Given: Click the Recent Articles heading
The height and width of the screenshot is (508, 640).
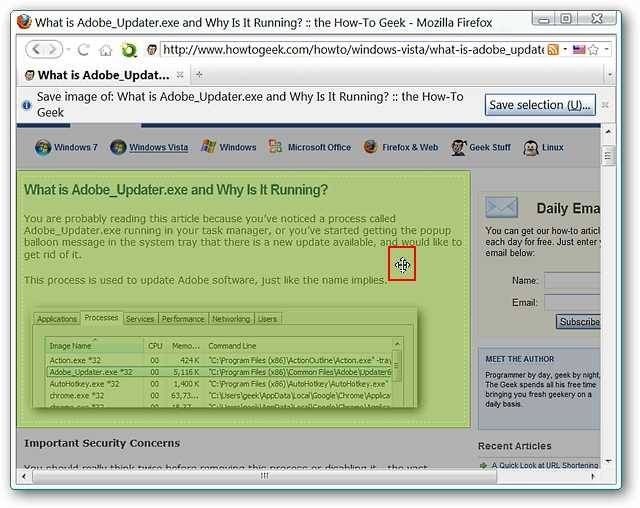Looking at the screenshot, I should click(514, 446).
